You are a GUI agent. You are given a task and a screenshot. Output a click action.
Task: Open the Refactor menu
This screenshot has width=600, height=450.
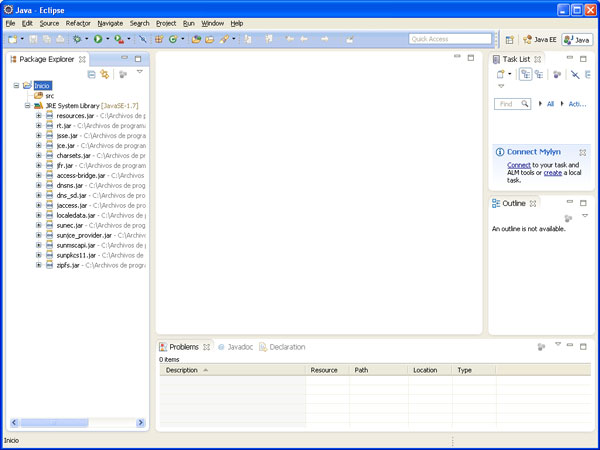coord(78,22)
